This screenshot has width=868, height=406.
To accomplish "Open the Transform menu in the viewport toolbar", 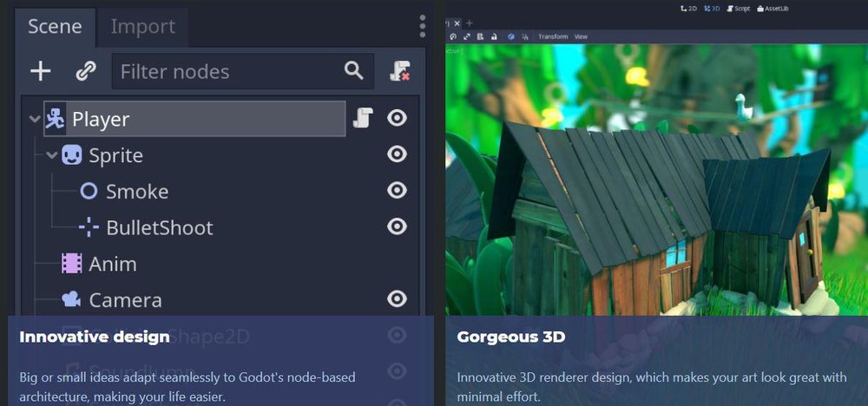I will (x=553, y=36).
